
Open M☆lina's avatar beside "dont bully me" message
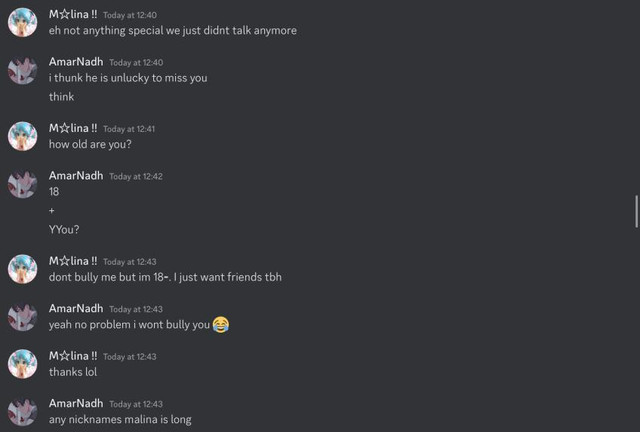click(22, 269)
